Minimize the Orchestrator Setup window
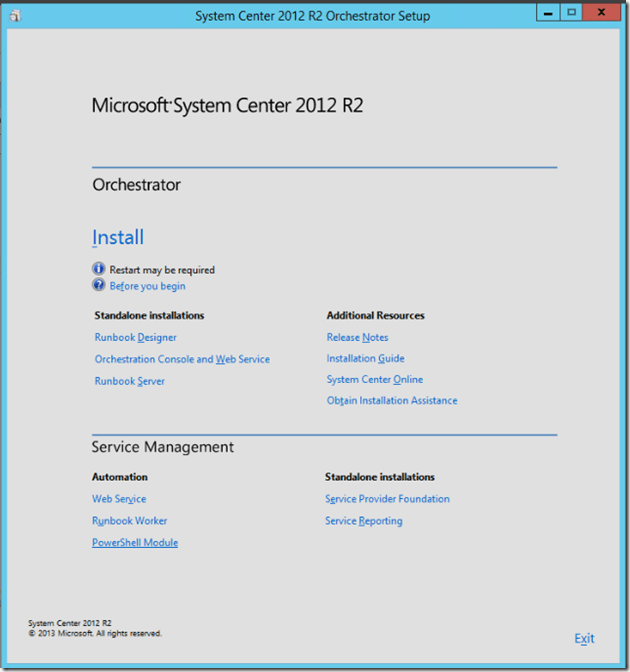The width and height of the screenshot is (630, 672). [x=548, y=12]
